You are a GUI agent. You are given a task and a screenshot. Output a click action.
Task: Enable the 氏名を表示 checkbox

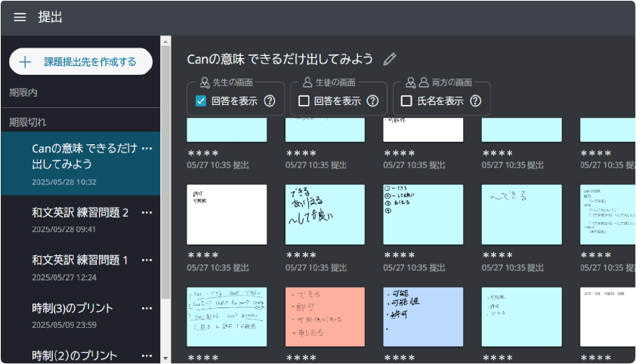click(406, 101)
